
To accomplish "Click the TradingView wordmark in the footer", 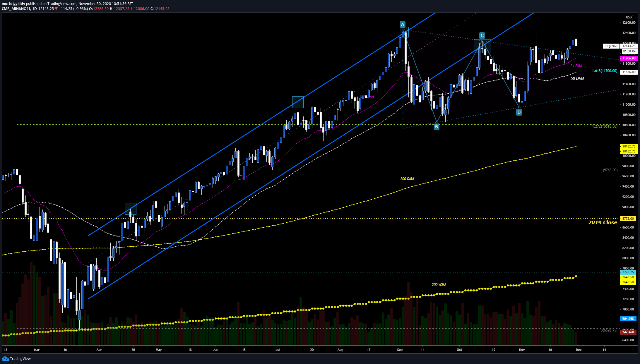I will point(20,359).
